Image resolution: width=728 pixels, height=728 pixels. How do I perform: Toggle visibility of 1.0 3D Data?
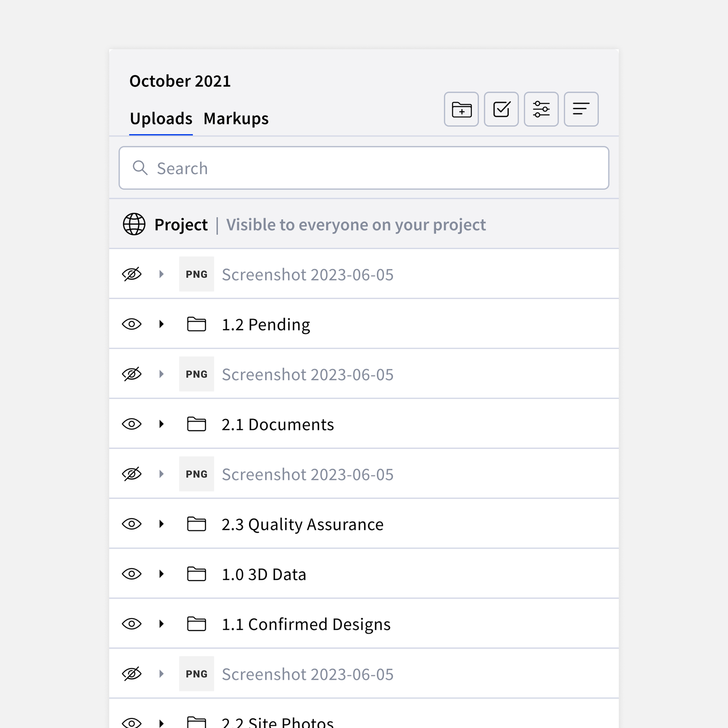tap(132, 574)
